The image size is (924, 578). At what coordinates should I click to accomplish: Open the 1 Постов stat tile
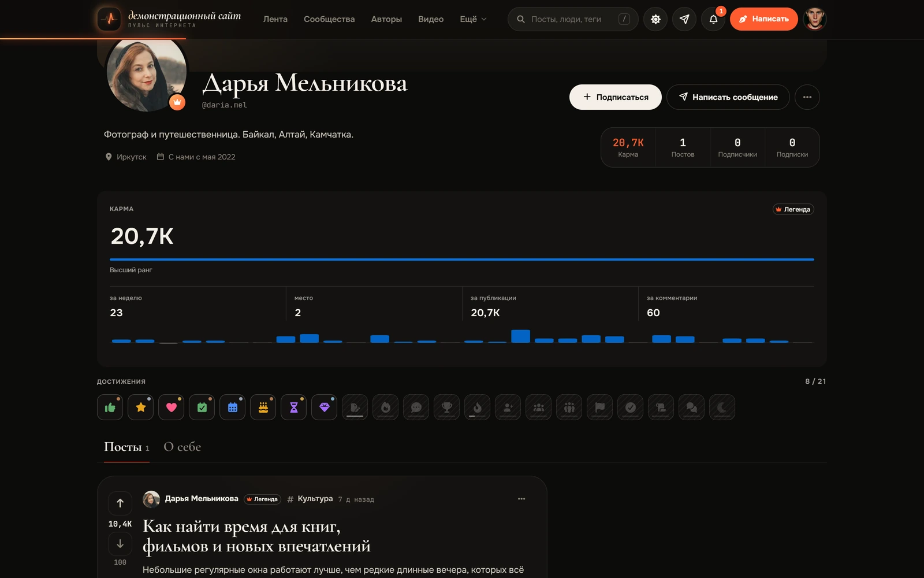pos(683,147)
